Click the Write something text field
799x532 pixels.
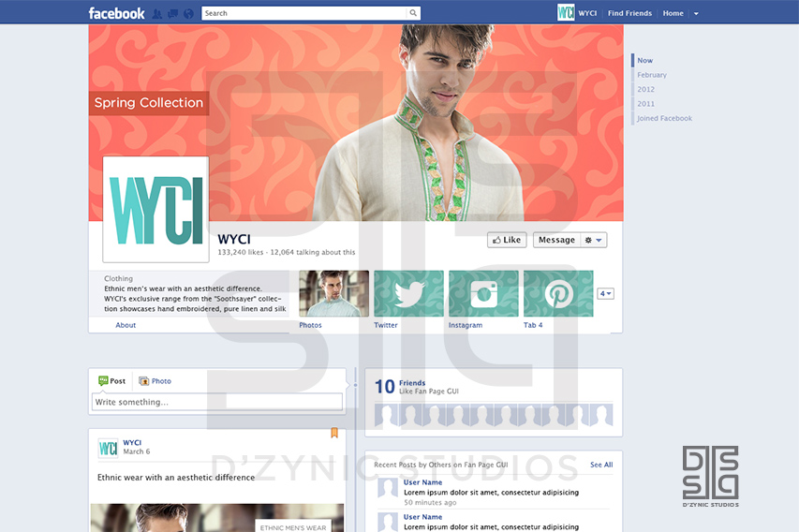pyautogui.click(x=216, y=402)
